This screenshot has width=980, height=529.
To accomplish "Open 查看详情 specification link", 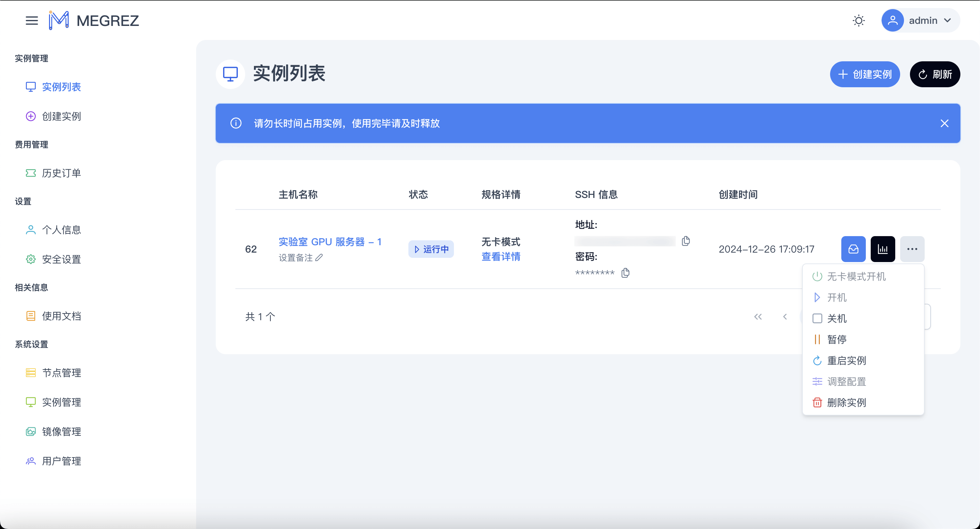I will click(x=501, y=256).
